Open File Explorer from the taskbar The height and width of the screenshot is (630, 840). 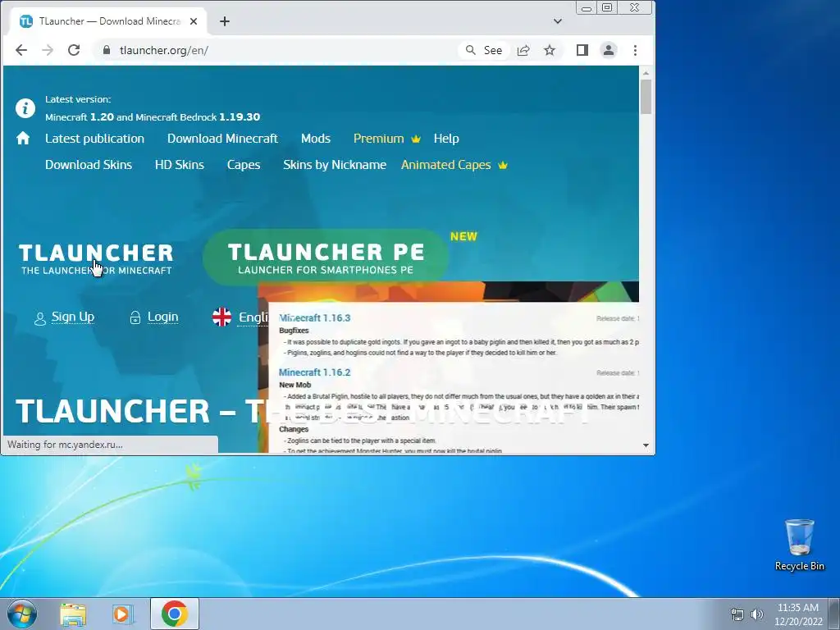click(73, 614)
